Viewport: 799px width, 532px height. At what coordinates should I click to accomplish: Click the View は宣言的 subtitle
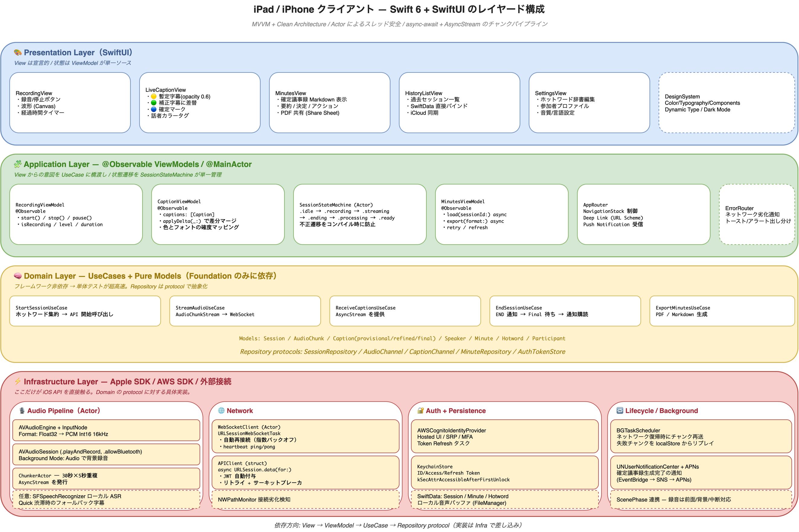point(72,63)
